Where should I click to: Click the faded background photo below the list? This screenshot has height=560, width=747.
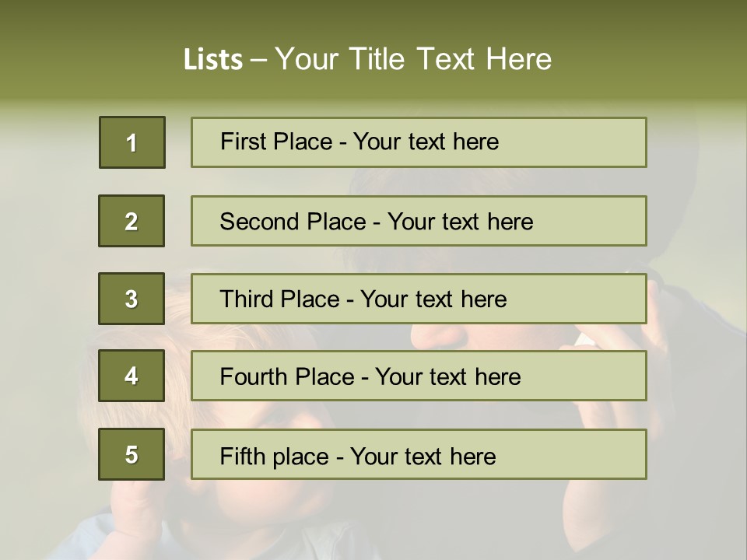373,517
